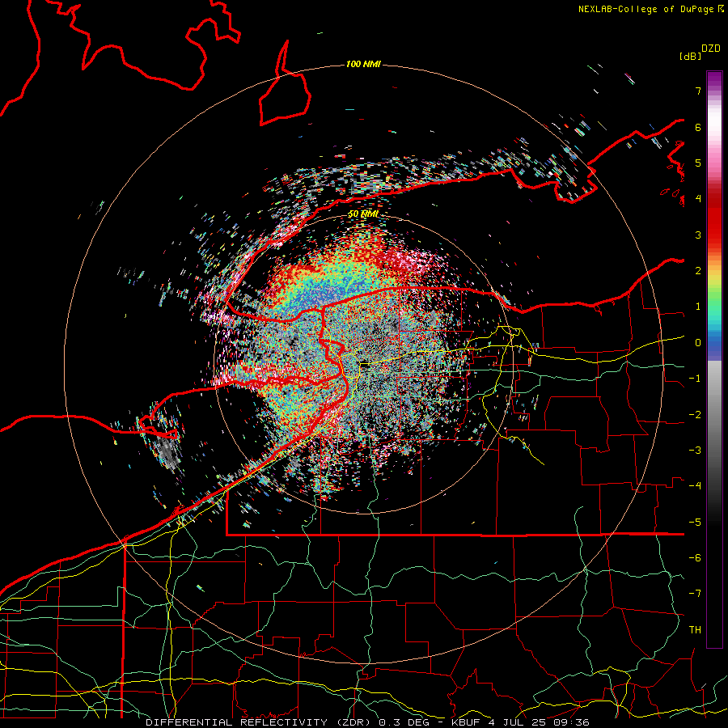Viewport: 728px width, 728px height.
Task: Click the 'TH' label on color scale
Action: 695,630
